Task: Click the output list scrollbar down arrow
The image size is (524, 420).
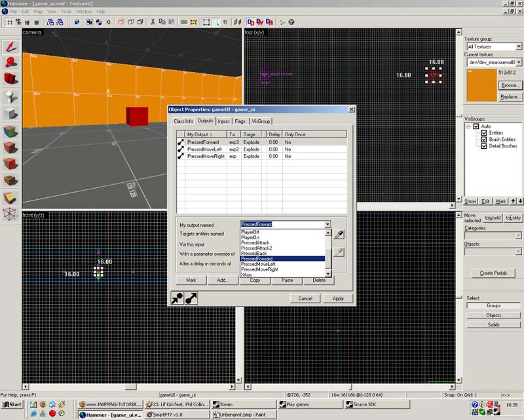Action: (328, 274)
